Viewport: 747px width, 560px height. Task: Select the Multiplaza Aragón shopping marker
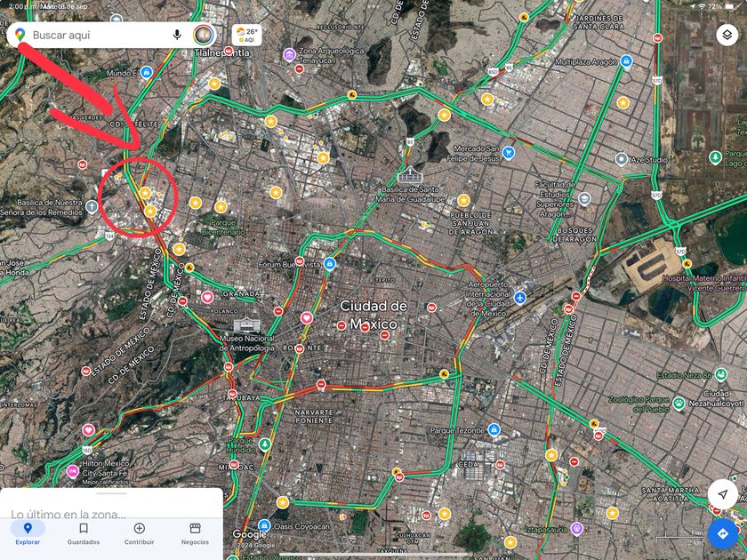[626, 61]
